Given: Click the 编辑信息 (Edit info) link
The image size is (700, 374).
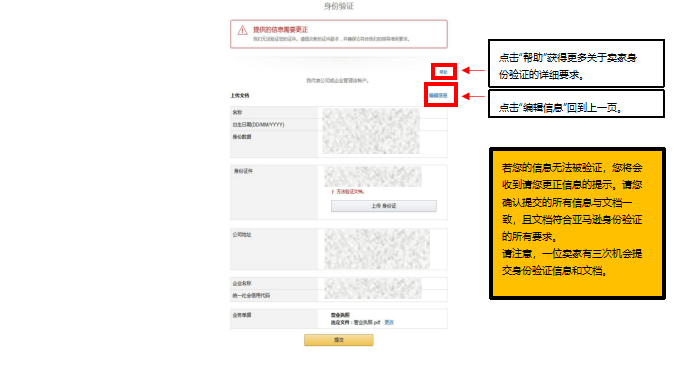Looking at the screenshot, I should coord(438,96).
